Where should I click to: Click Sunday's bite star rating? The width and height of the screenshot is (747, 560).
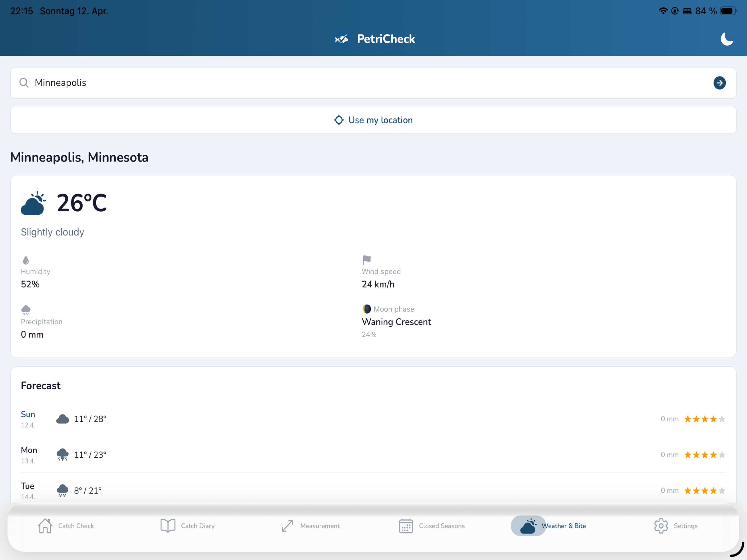(x=704, y=419)
